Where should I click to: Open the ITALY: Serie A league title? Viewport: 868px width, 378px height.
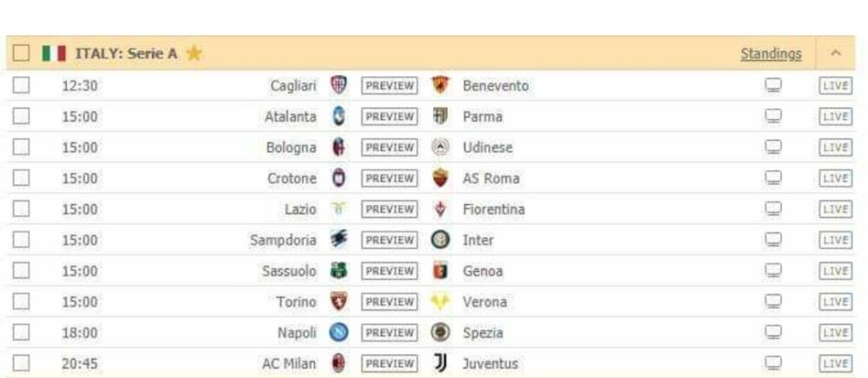(126, 53)
